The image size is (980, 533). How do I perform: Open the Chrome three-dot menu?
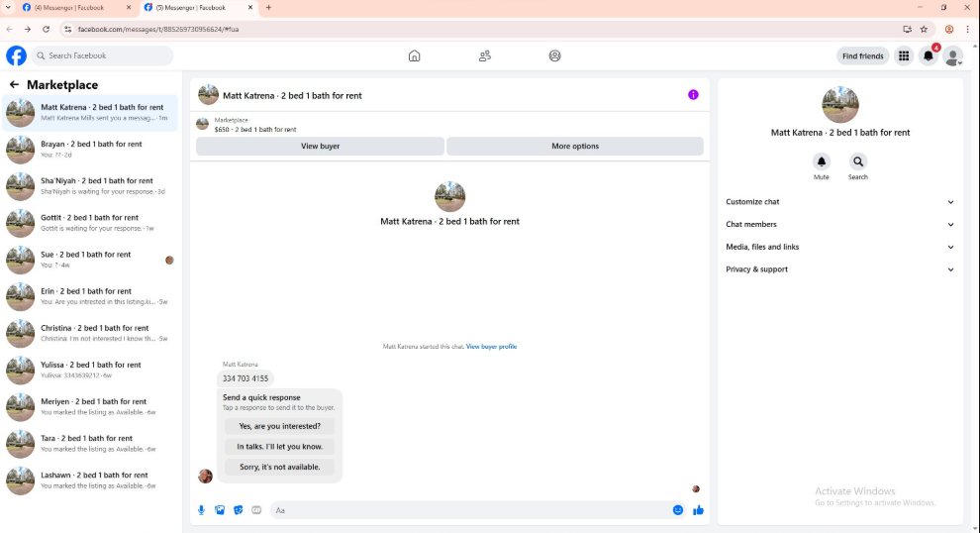(967, 30)
